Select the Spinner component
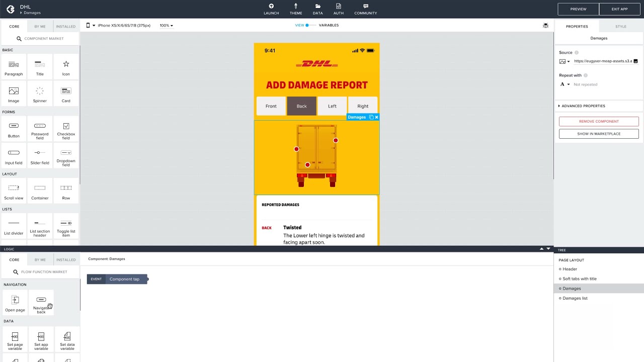This screenshot has height=362, width=644. (40, 94)
